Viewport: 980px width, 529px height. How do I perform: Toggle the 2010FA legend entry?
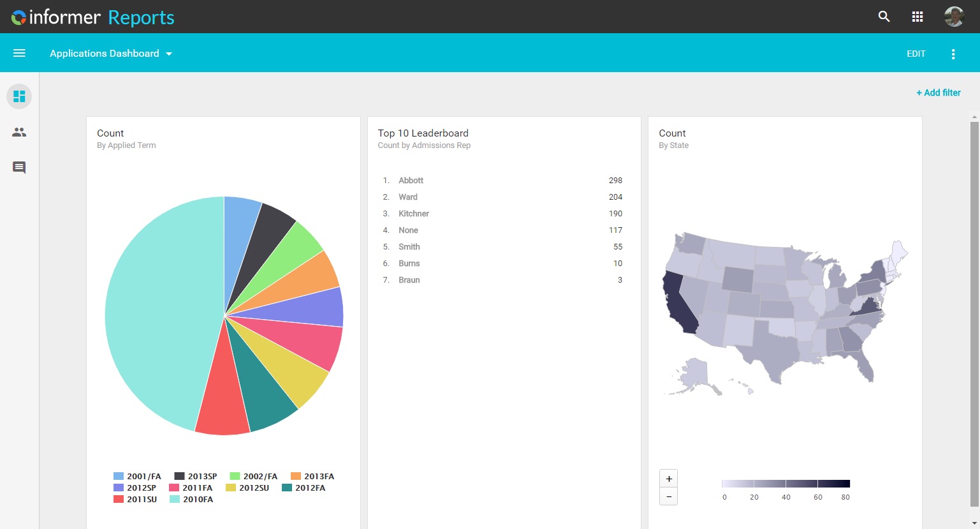[x=191, y=499]
